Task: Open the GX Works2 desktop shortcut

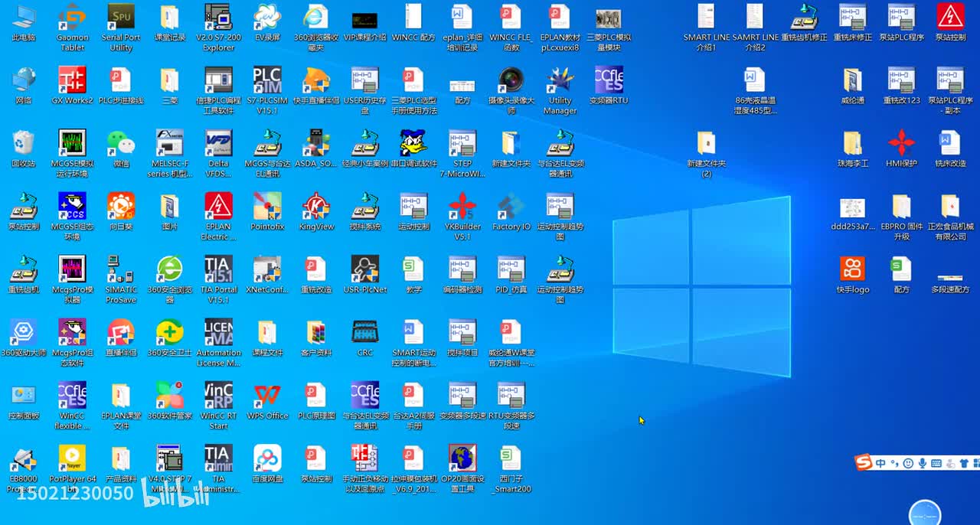Action: click(72, 80)
